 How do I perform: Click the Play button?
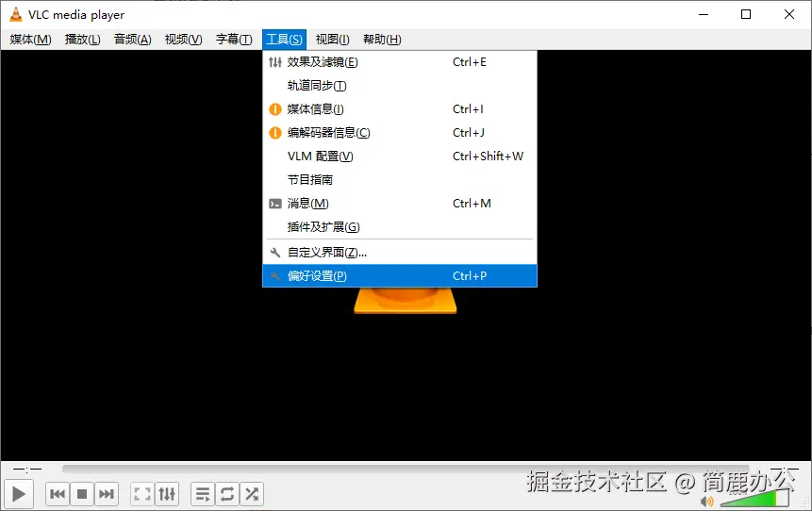pyautogui.click(x=19, y=494)
